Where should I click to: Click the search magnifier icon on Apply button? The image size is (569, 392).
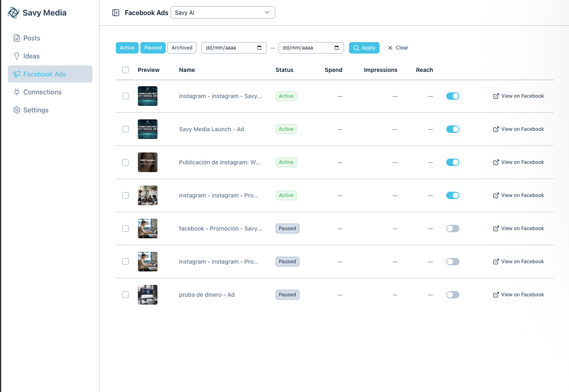[x=356, y=48]
